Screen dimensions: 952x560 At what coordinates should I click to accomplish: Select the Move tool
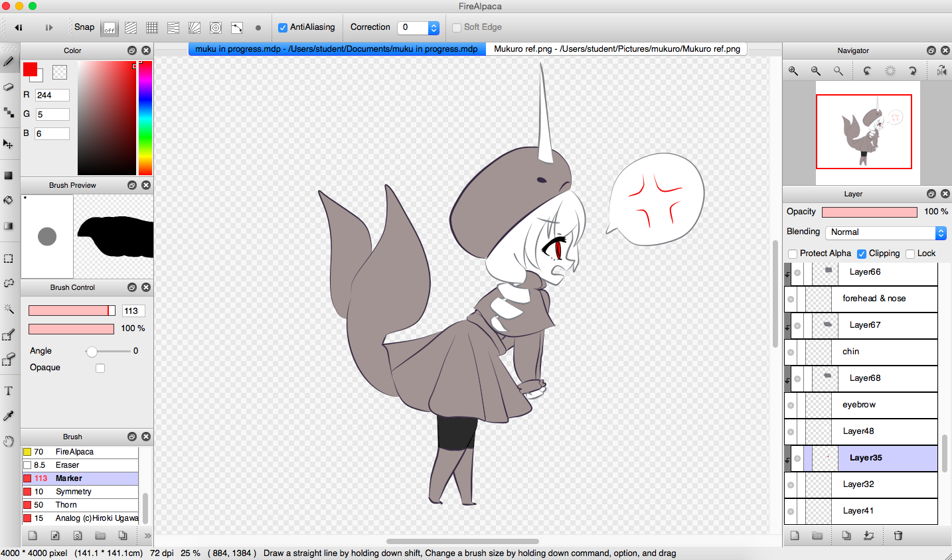click(x=9, y=144)
